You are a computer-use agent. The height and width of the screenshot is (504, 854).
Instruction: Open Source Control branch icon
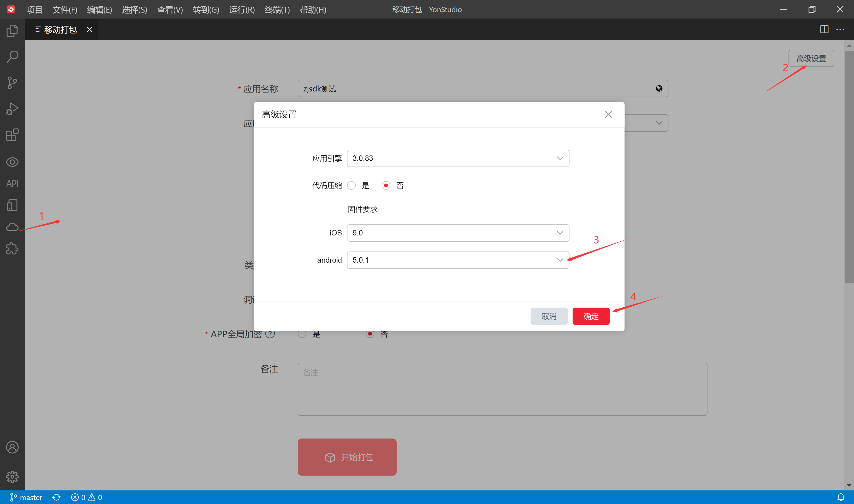click(x=12, y=83)
